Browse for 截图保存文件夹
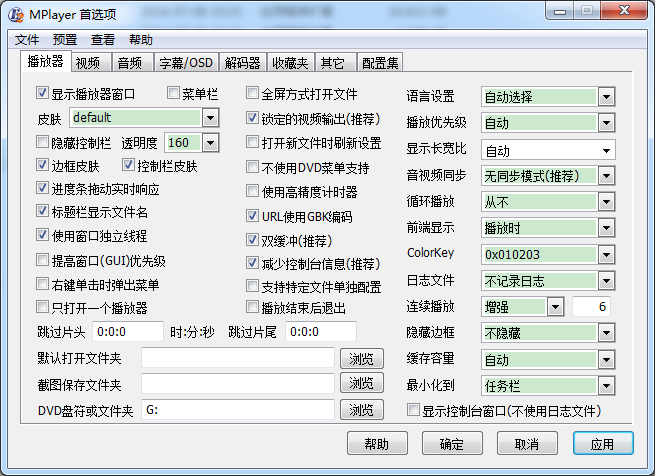The width and height of the screenshot is (655, 476). pos(361,383)
